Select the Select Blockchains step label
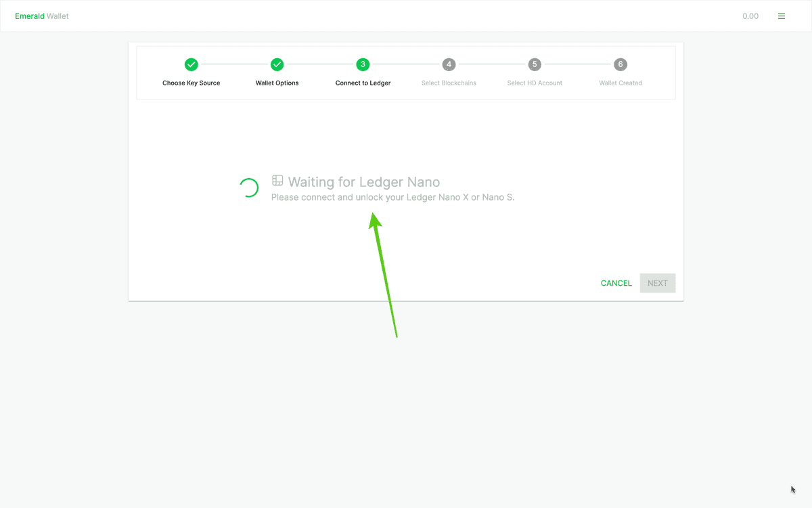812x508 pixels. pyautogui.click(x=449, y=83)
